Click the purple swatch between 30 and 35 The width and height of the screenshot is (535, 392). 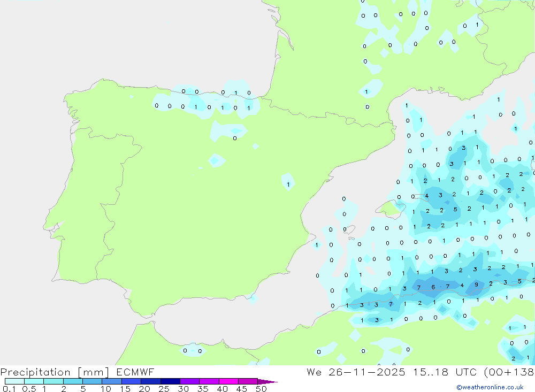(x=189, y=381)
